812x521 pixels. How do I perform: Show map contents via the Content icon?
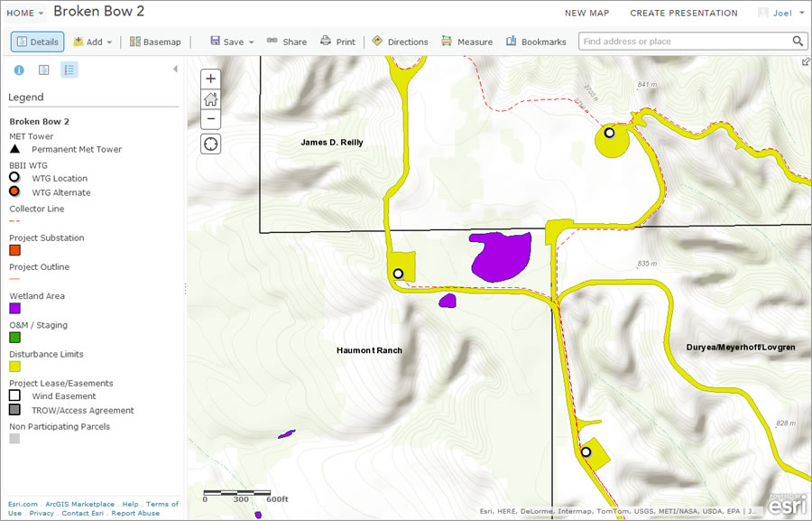click(x=44, y=70)
